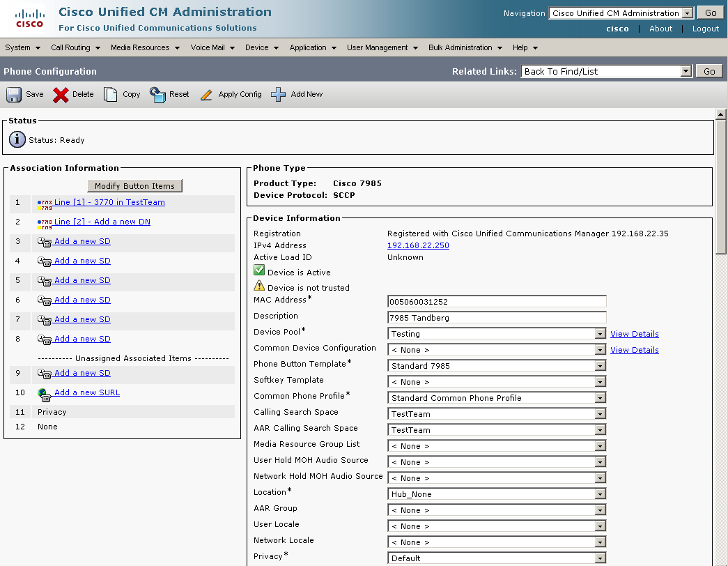Viewport: 728px width, 566px height.
Task: Click the Copy page icon
Action: (111, 94)
